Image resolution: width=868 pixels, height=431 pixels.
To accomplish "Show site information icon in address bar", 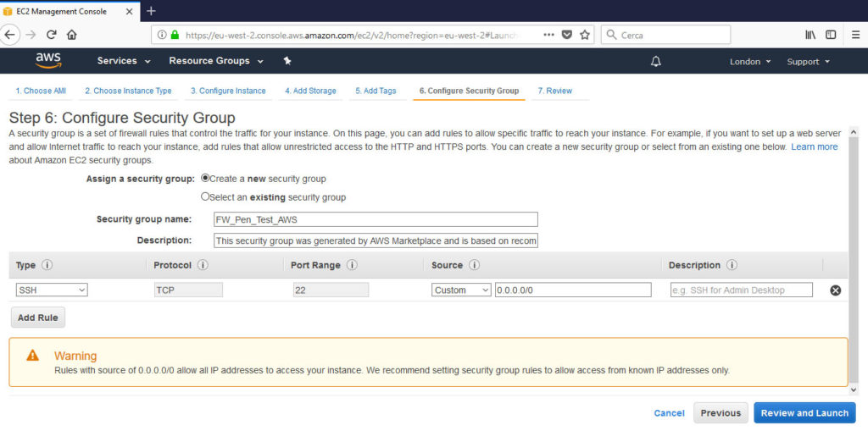I will coord(162,35).
